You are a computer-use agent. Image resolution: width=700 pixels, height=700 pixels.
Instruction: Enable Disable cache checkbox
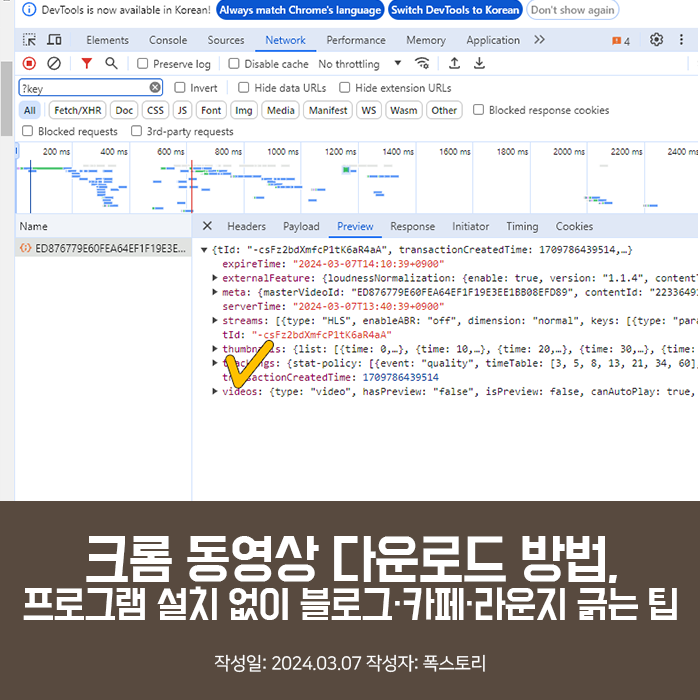click(234, 64)
